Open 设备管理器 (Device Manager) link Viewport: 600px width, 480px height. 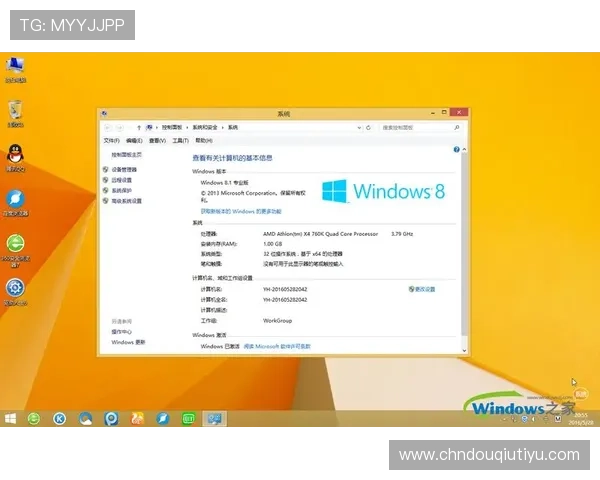125,170
